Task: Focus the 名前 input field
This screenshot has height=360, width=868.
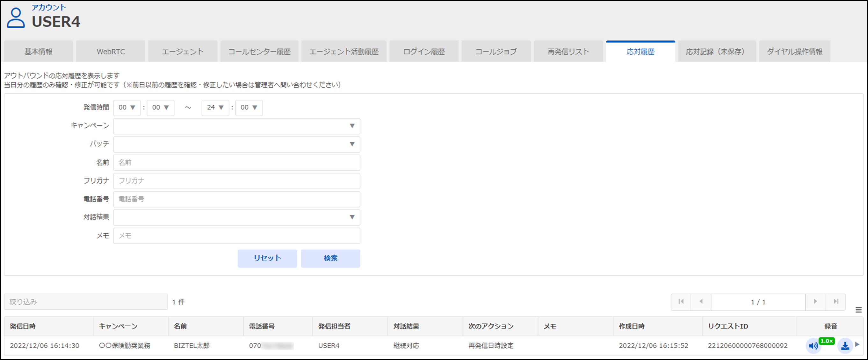Action: pos(236,163)
